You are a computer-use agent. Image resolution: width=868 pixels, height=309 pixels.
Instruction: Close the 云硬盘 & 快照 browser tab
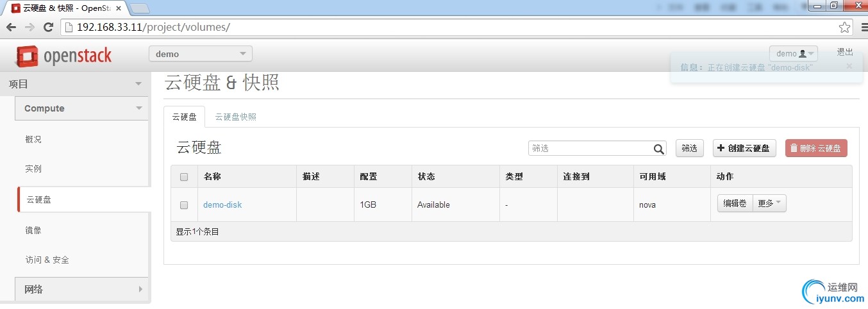click(119, 8)
